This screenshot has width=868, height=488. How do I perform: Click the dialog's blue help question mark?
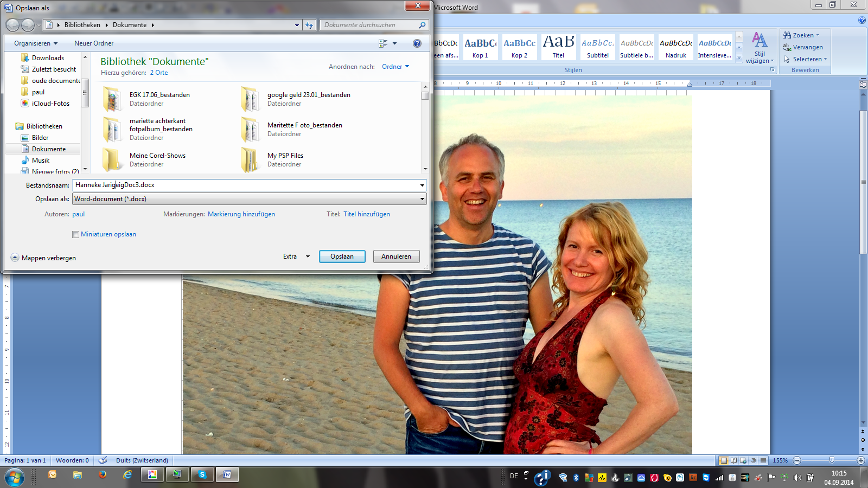[417, 43]
